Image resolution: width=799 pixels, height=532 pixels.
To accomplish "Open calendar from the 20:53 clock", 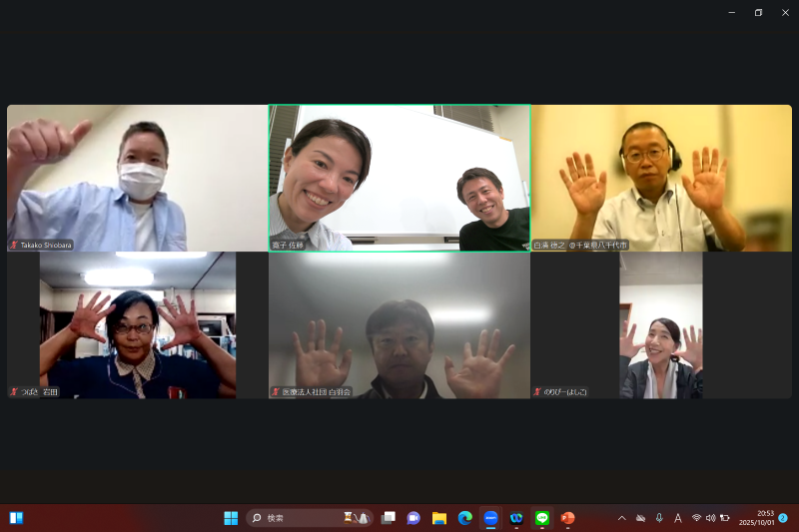I will point(757,518).
